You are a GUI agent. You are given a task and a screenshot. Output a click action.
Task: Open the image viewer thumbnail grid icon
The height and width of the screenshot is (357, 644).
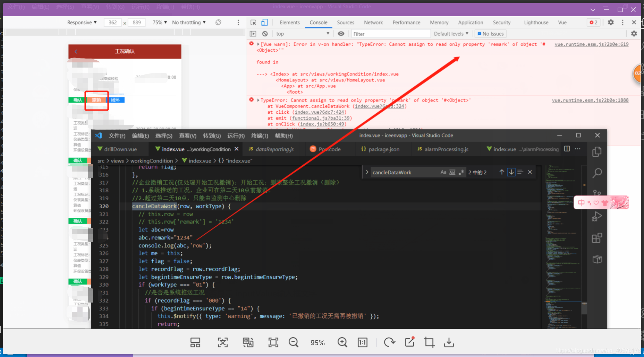[x=195, y=342]
